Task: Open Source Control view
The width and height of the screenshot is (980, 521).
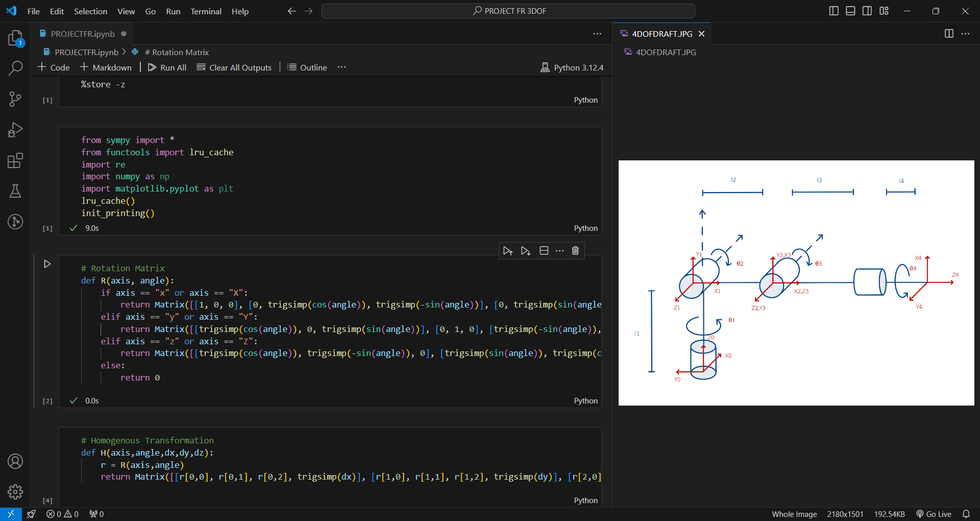Action: (15, 99)
